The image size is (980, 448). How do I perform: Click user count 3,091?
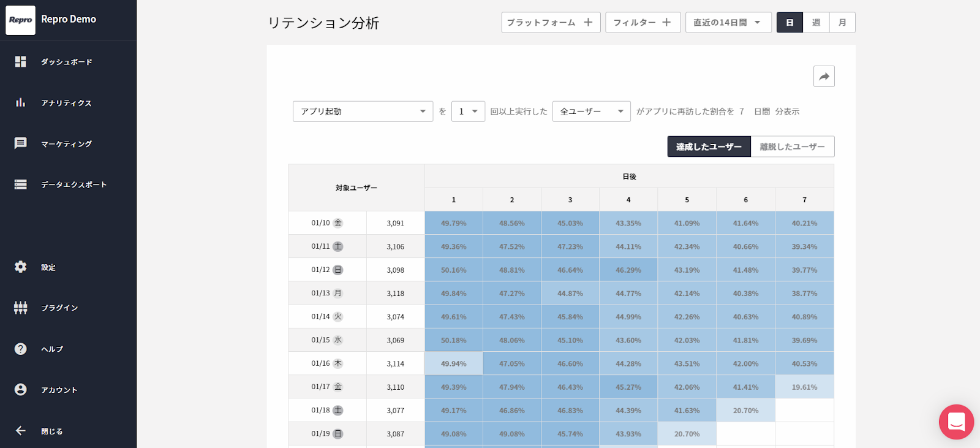click(396, 223)
